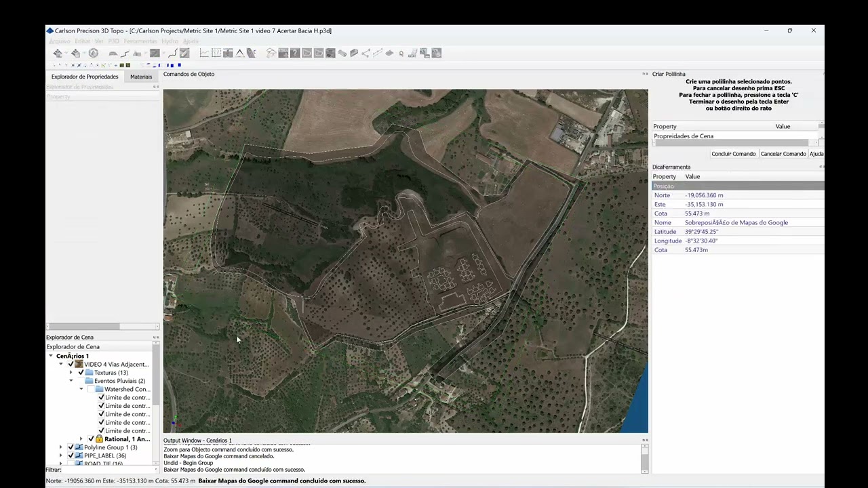868x488 pixels.
Task: Select the Rational, 1 An... tree row
Action: (x=127, y=439)
